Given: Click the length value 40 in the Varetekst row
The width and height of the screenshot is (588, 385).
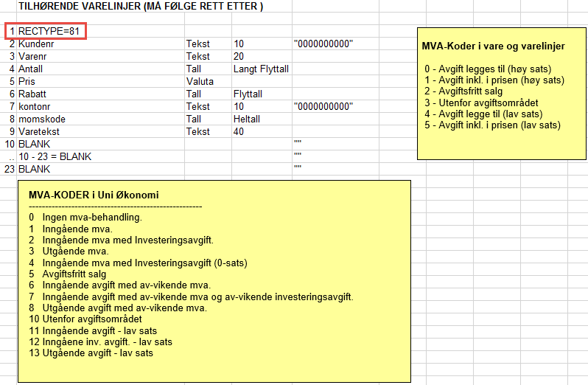Looking at the screenshot, I should coord(239,132).
